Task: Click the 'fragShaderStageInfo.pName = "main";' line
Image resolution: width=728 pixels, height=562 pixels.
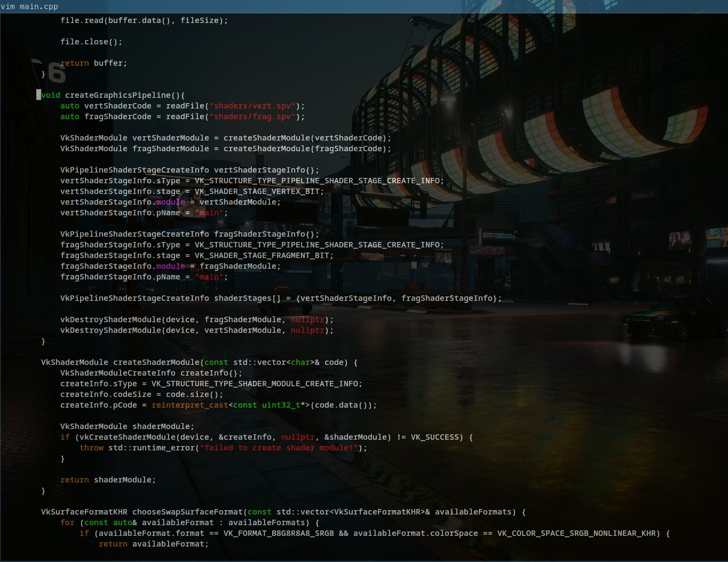Action: click(144, 277)
